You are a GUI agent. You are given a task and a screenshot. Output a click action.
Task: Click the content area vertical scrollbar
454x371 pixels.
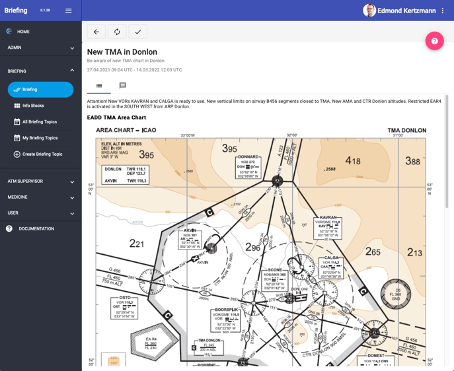[447, 152]
